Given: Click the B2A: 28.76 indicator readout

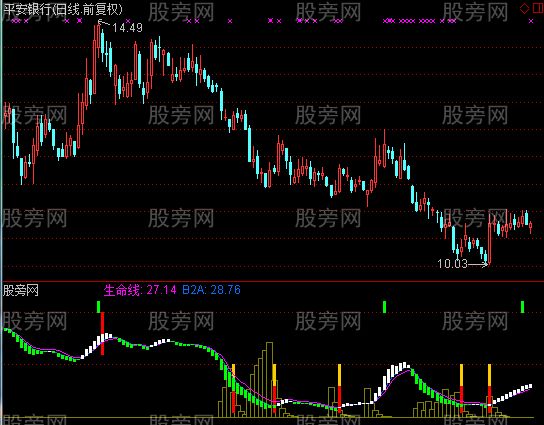Looking at the screenshot, I should 211,290.
